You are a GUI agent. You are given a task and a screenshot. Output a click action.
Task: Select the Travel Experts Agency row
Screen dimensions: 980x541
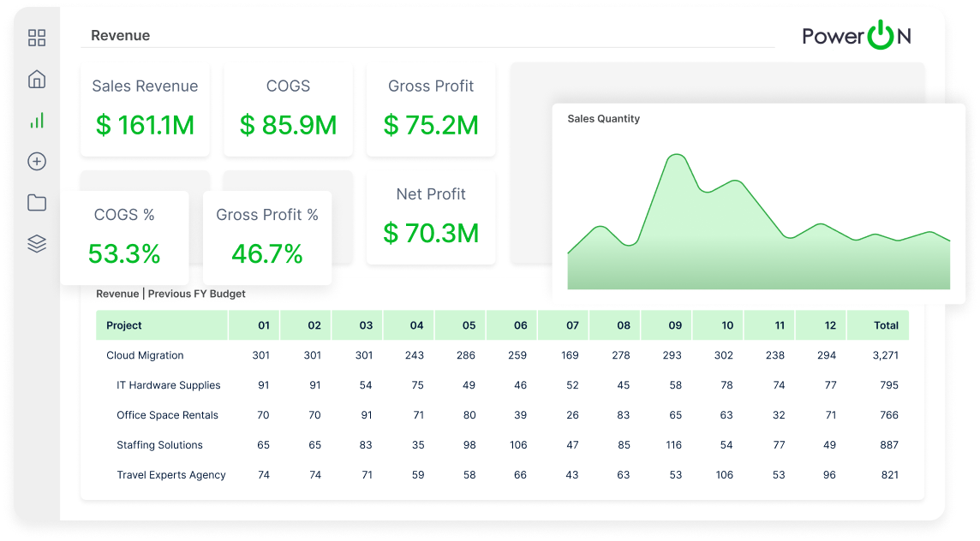click(503, 475)
